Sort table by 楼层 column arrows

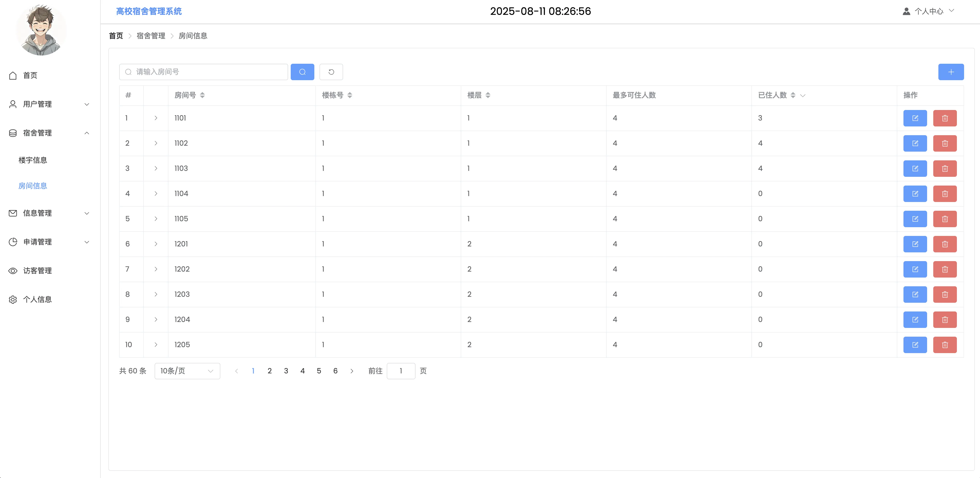488,95
